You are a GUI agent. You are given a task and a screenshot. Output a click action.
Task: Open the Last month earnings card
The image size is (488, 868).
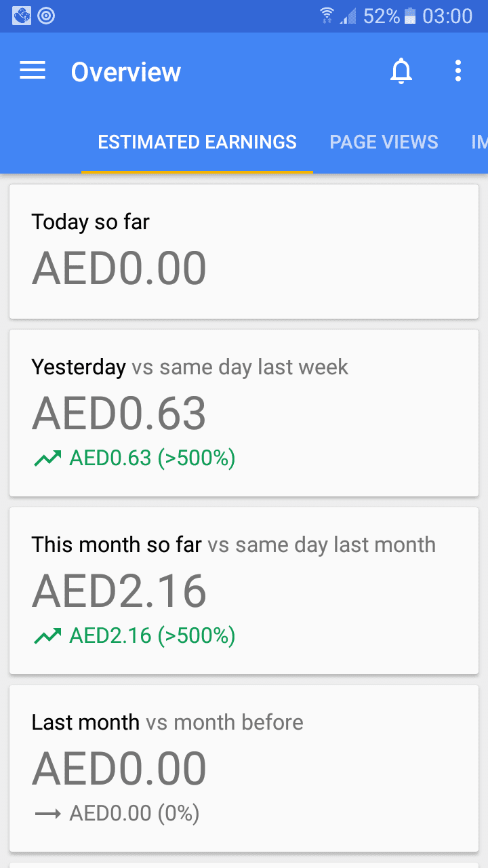[x=244, y=768]
